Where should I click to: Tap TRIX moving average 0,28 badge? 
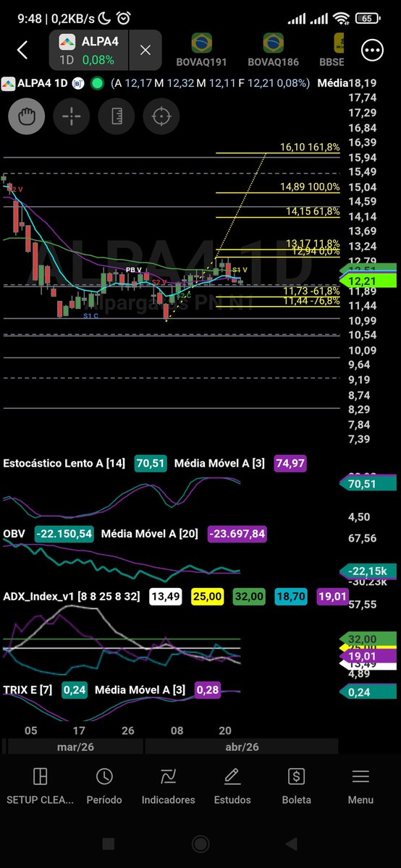point(206,690)
